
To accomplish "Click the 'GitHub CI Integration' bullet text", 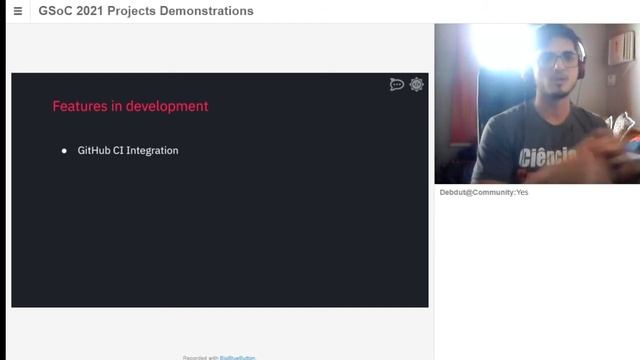I will (128, 151).
